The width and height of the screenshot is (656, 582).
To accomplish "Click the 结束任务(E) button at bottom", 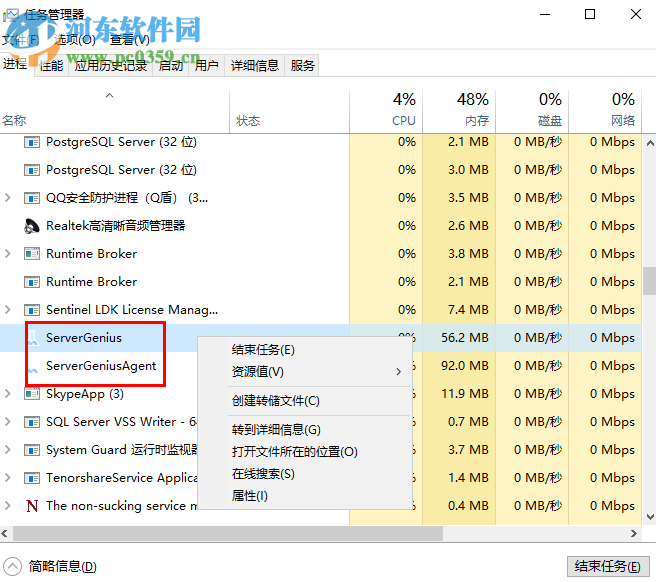I will (x=608, y=567).
